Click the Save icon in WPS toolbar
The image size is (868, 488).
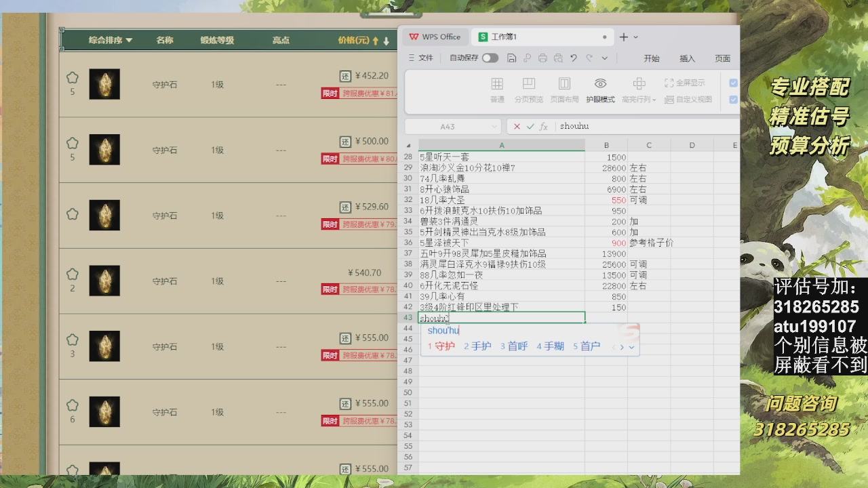512,58
